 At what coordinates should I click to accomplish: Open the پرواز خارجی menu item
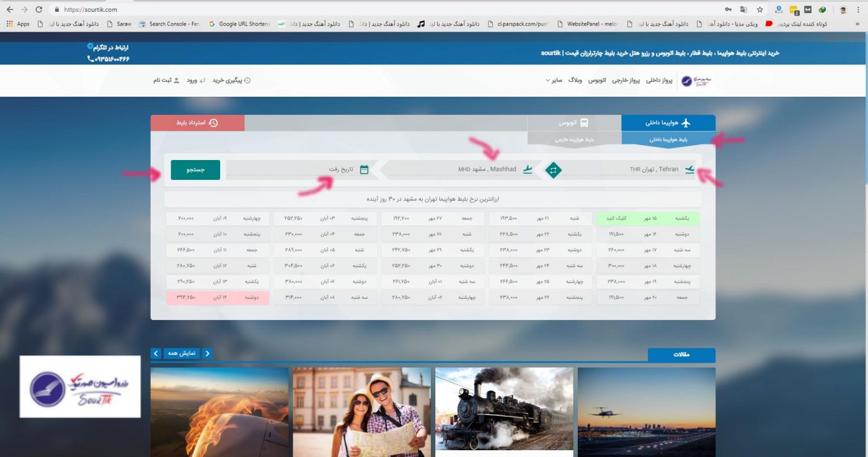[626, 81]
